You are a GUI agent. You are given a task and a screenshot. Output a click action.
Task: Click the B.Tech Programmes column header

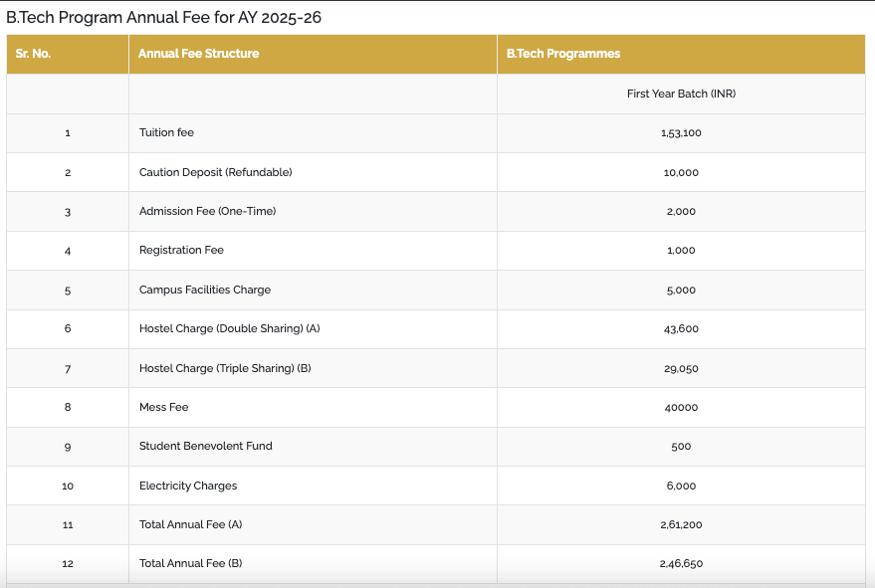tap(563, 54)
